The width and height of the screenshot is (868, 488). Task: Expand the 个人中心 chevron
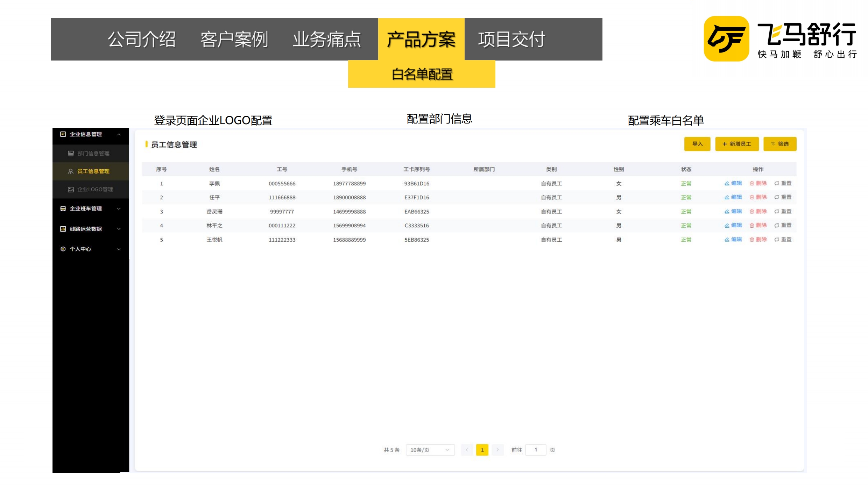pyautogui.click(x=119, y=249)
